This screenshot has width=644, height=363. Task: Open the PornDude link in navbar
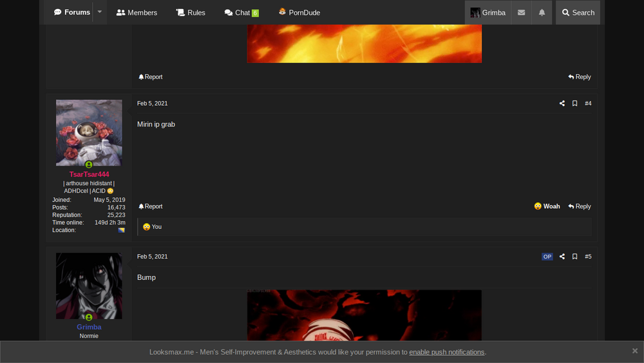pos(299,13)
